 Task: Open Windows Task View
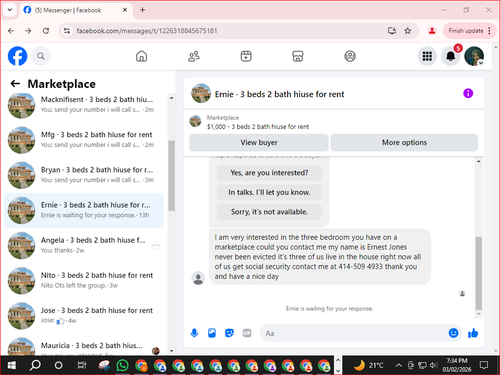(x=82, y=365)
